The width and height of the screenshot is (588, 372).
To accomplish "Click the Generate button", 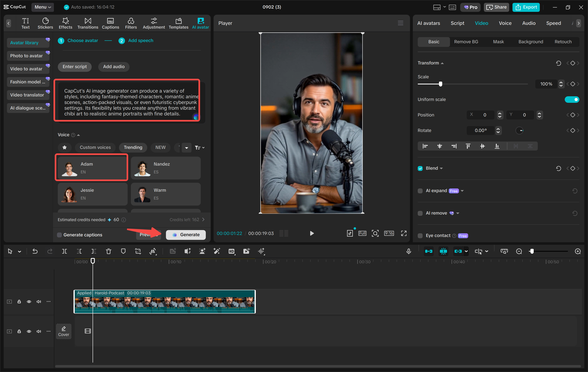I will 186,235.
